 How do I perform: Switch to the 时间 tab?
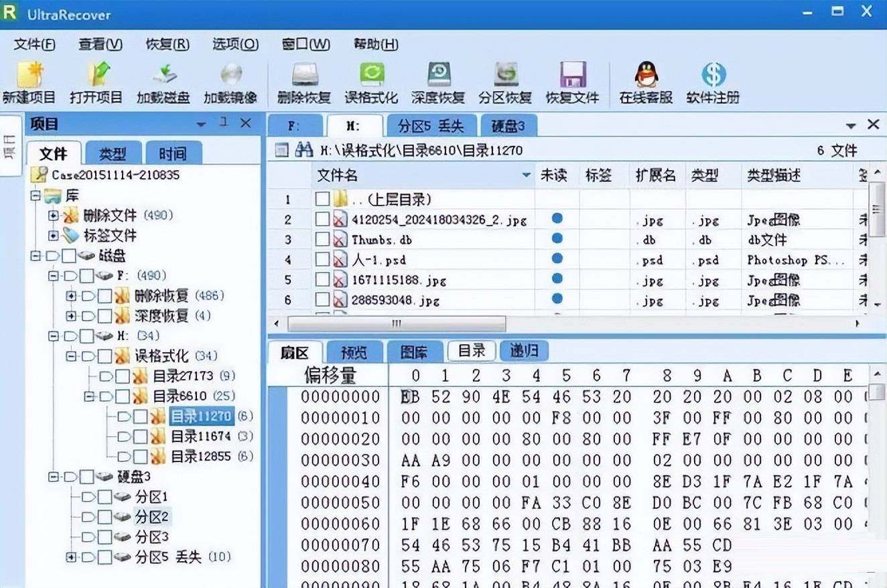[x=173, y=153]
